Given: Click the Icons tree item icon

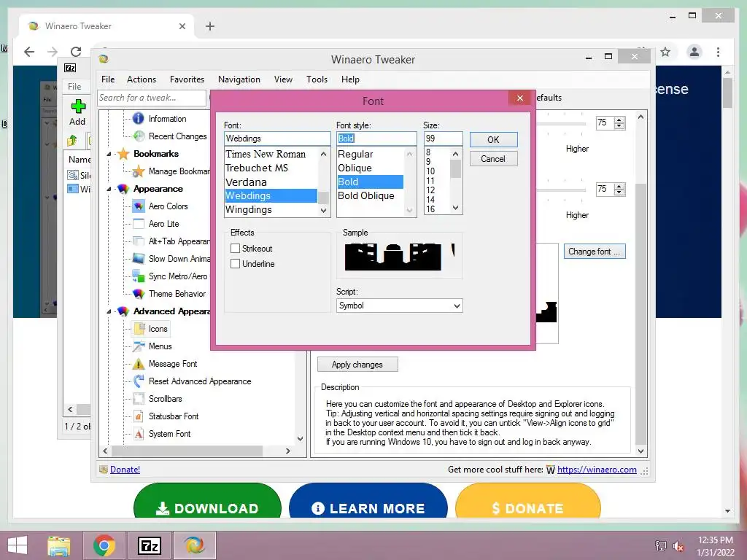Looking at the screenshot, I should (x=139, y=329).
